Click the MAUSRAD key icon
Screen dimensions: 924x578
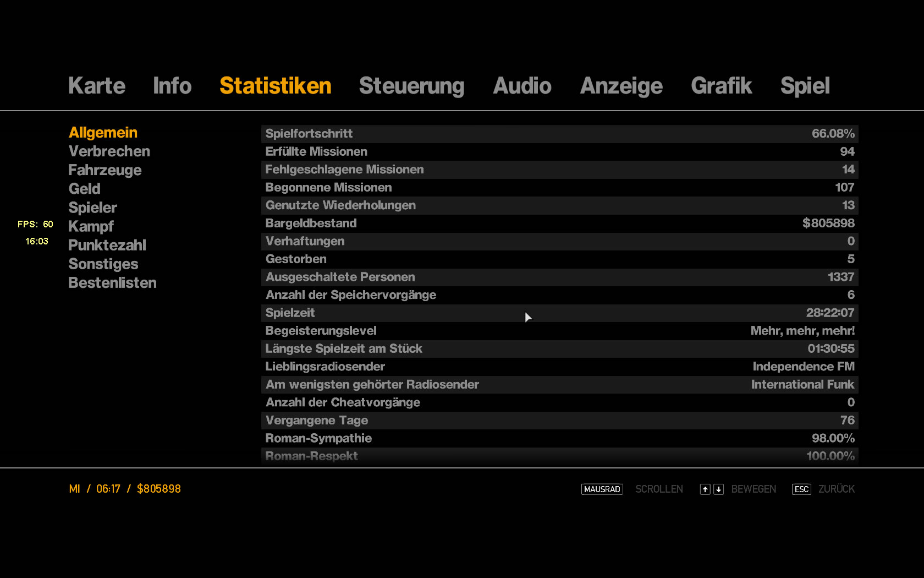602,489
